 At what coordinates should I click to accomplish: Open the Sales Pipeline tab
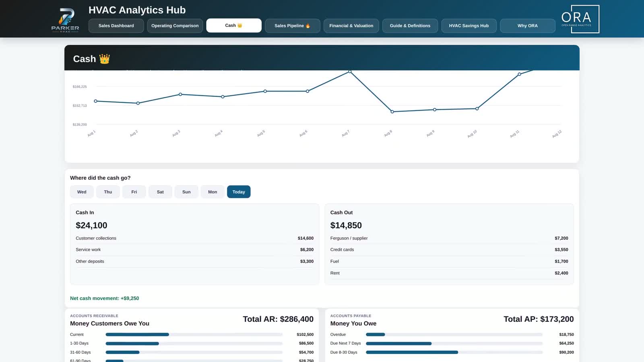point(293,26)
